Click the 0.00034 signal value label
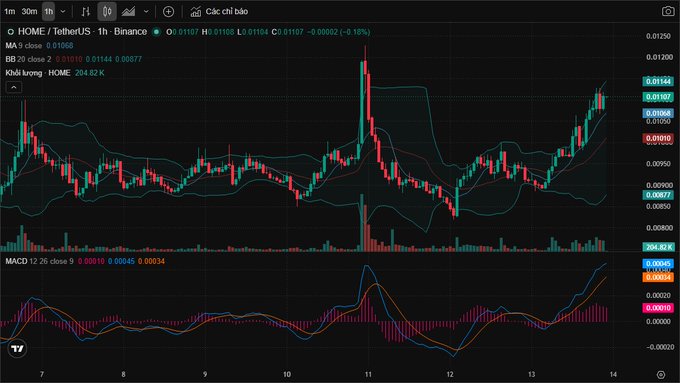Viewport: 680px width, 383px height. click(658, 277)
